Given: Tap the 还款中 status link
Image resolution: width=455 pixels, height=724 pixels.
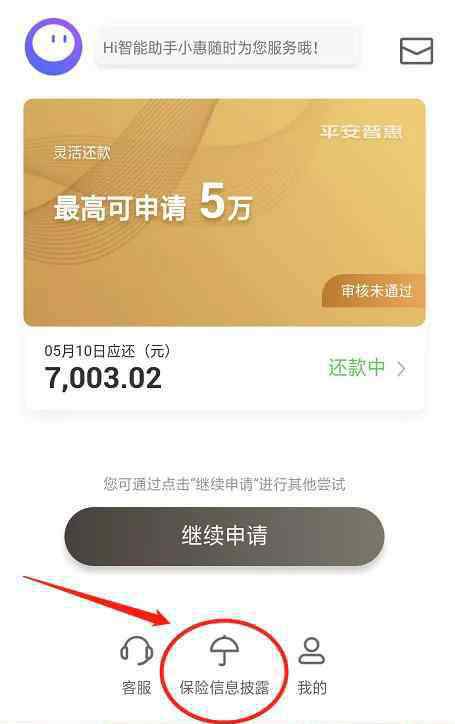Looking at the screenshot, I should [356, 368].
